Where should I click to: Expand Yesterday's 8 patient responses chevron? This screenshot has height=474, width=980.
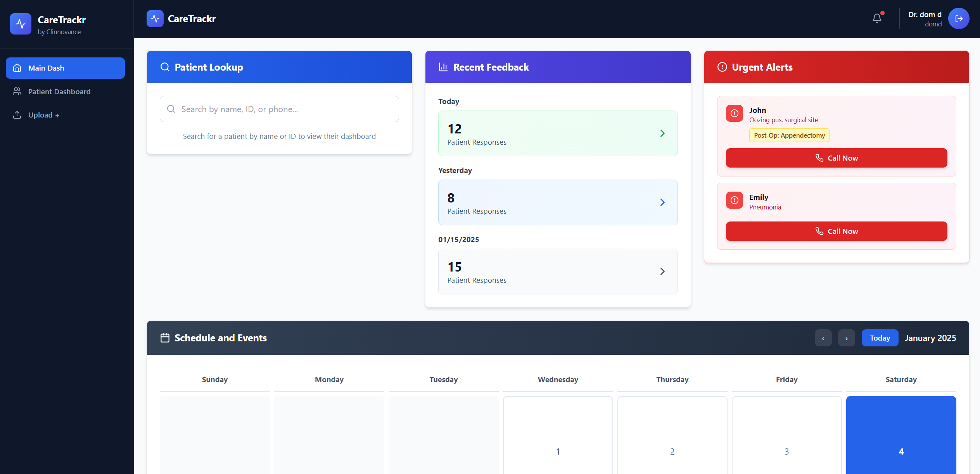pos(662,202)
